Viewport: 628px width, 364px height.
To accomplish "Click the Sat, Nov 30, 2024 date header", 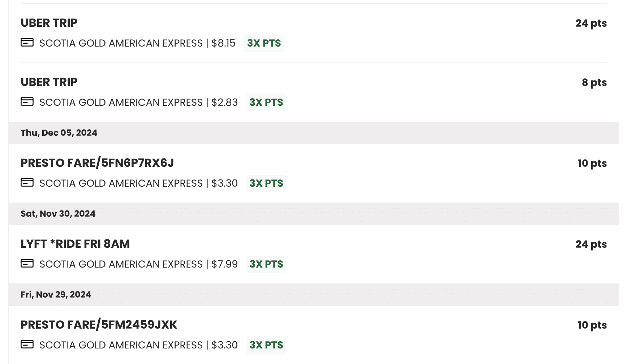I will 58,214.
